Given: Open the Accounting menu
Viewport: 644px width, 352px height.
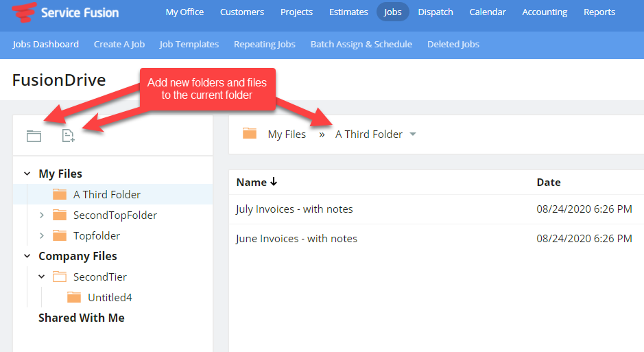Looking at the screenshot, I should pyautogui.click(x=545, y=12).
